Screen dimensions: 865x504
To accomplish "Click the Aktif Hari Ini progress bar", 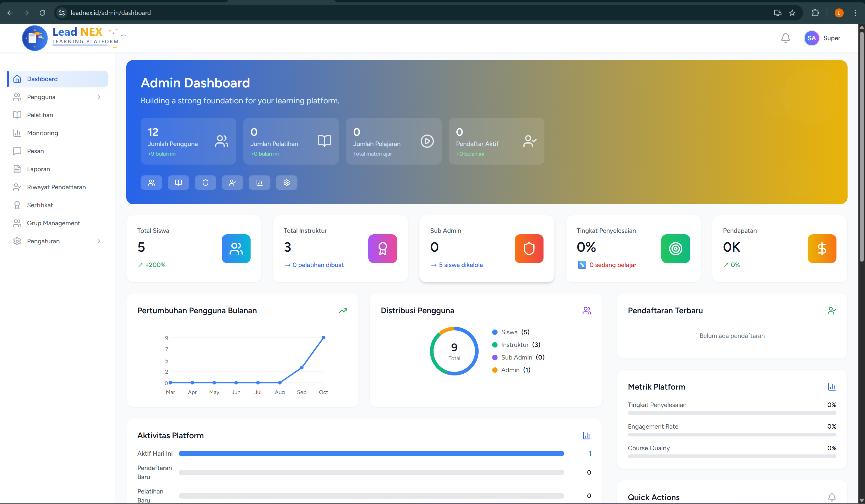I will (x=371, y=454).
